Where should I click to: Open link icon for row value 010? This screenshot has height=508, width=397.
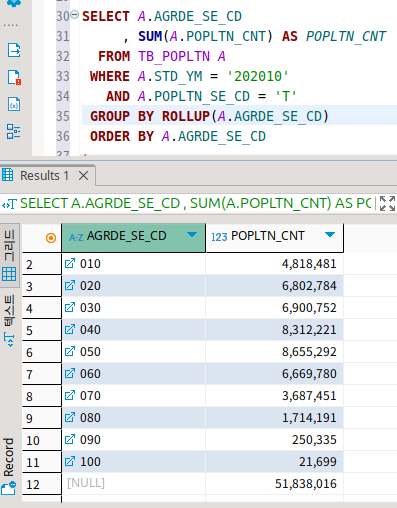point(70,263)
